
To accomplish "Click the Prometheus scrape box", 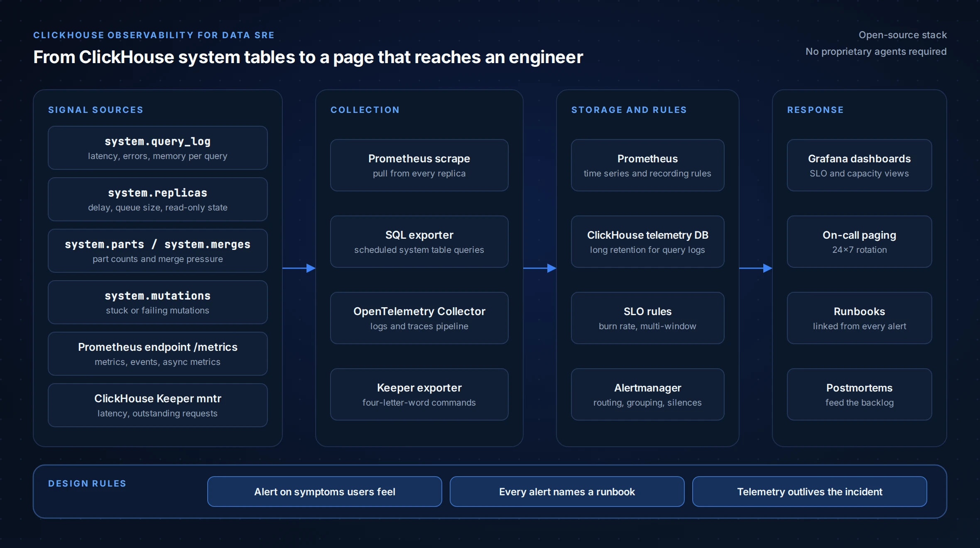I will [419, 165].
